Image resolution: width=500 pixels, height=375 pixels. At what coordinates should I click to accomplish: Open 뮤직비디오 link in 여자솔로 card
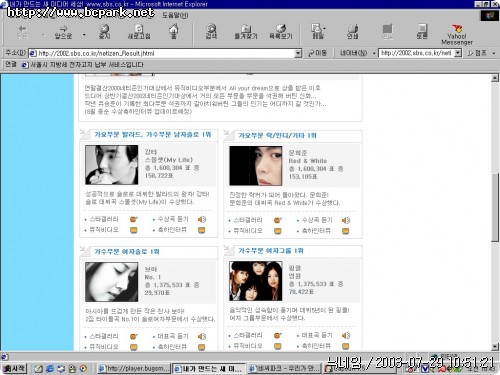(104, 347)
